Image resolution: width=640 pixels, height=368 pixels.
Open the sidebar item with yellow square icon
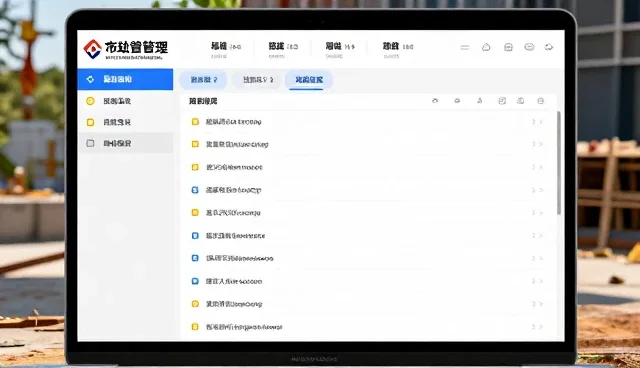[x=125, y=122]
